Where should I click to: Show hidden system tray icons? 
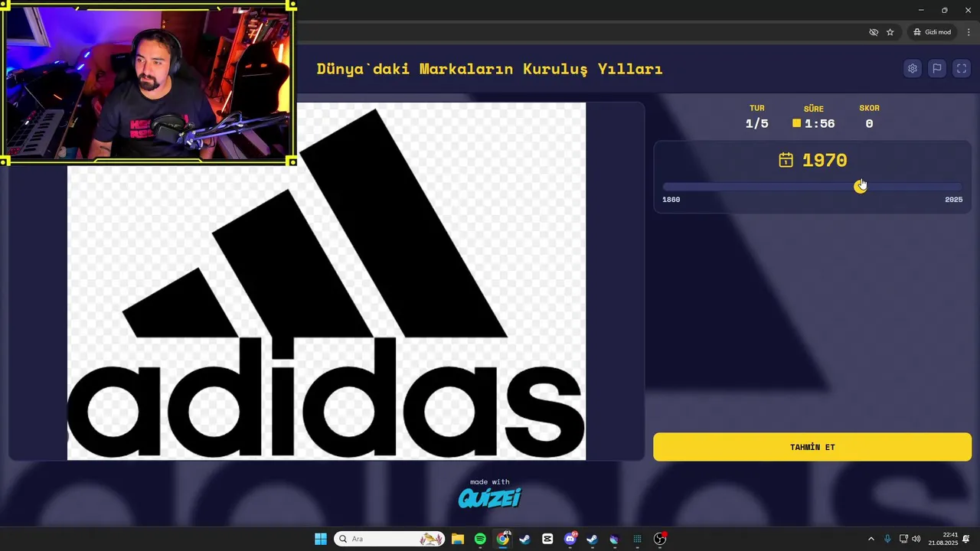point(871,539)
